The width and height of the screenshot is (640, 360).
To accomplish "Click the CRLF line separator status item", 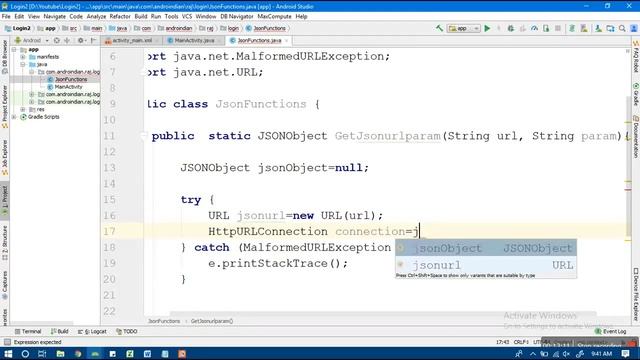I will pyautogui.click(x=521, y=342).
